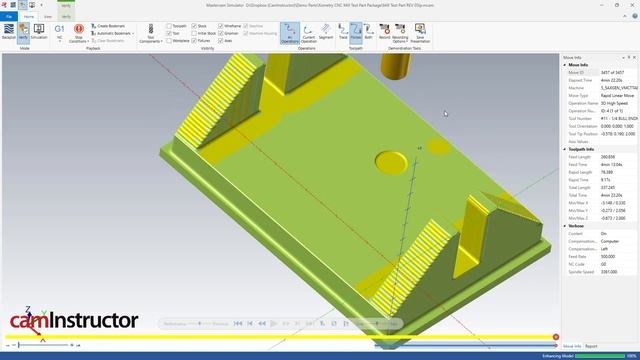Open the NC G1 display dropdown

[x=60, y=33]
